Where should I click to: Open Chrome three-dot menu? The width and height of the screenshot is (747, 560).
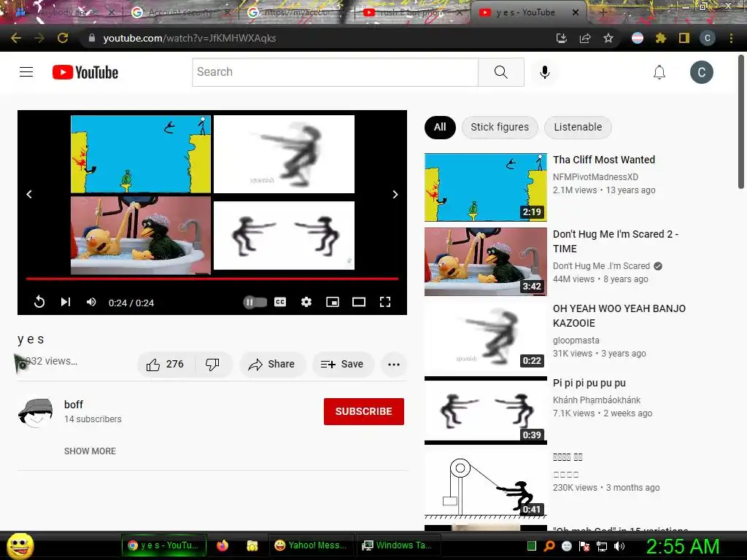click(x=731, y=38)
